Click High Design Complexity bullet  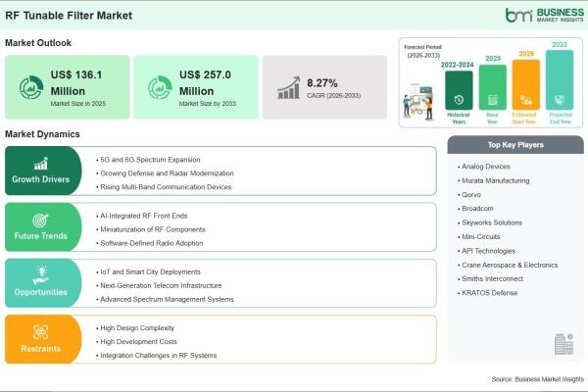[135, 328]
